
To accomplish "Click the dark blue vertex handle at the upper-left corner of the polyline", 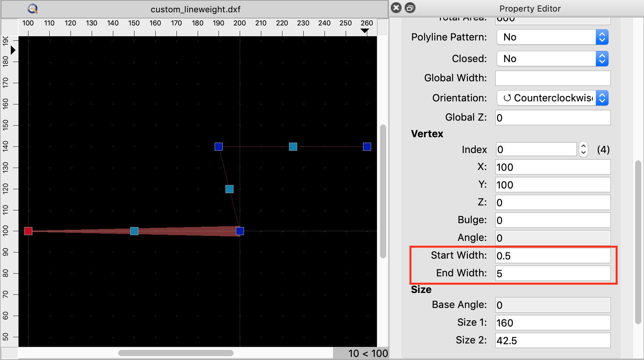I will (219, 146).
